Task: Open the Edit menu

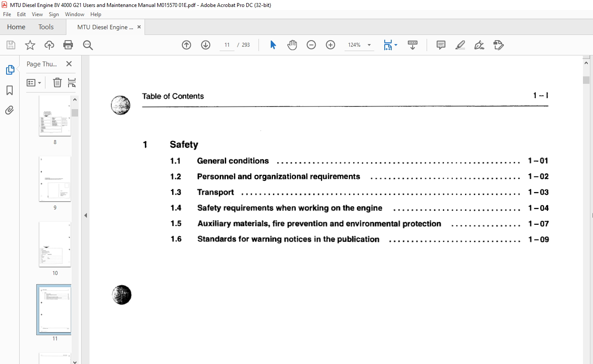Action: [x=21, y=14]
